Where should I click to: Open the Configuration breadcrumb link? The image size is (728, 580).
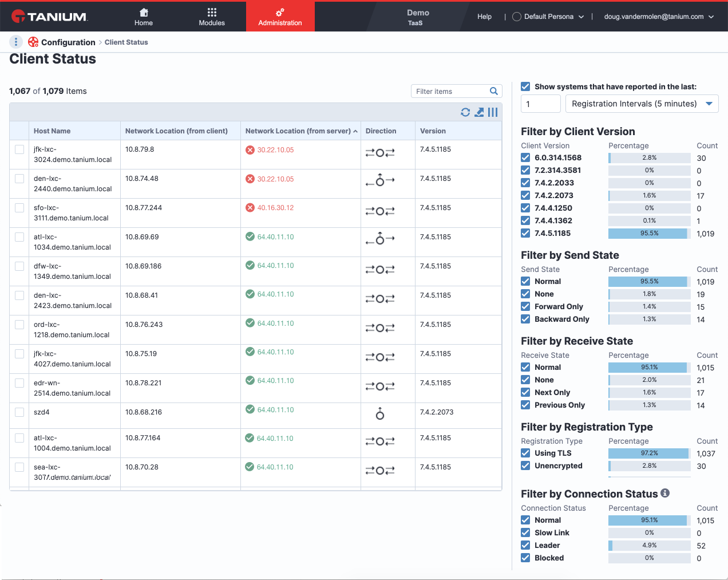click(68, 42)
